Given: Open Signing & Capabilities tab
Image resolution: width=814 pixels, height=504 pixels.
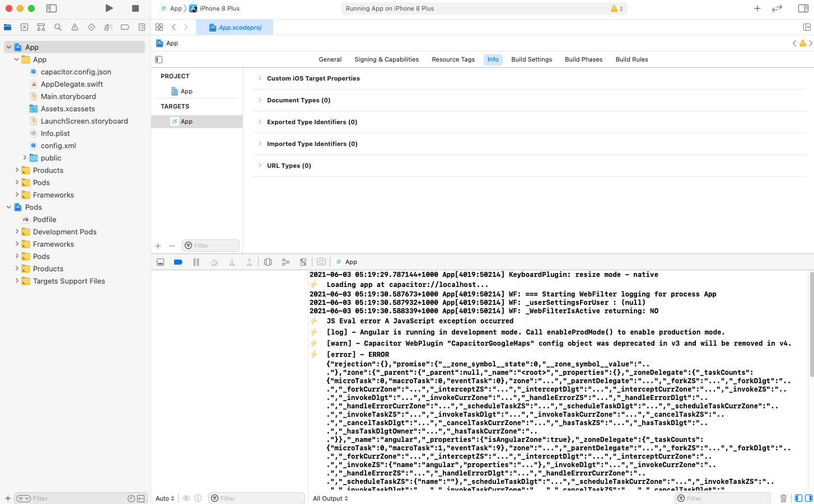Looking at the screenshot, I should [x=386, y=59].
